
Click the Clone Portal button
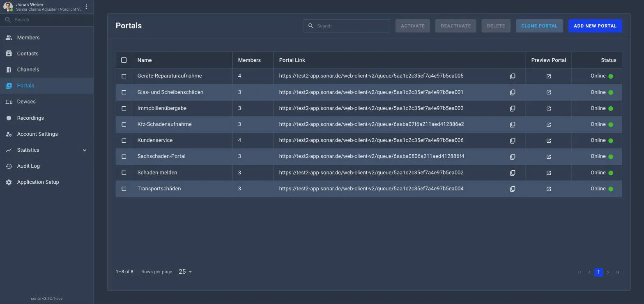(539, 26)
